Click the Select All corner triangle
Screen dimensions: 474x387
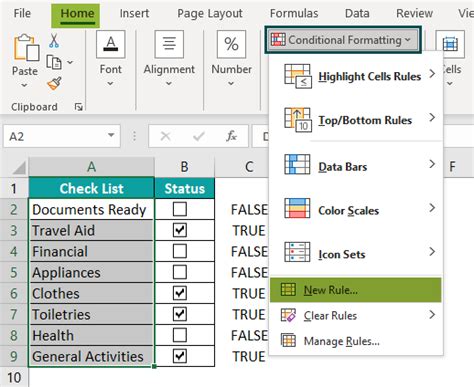click(x=19, y=168)
